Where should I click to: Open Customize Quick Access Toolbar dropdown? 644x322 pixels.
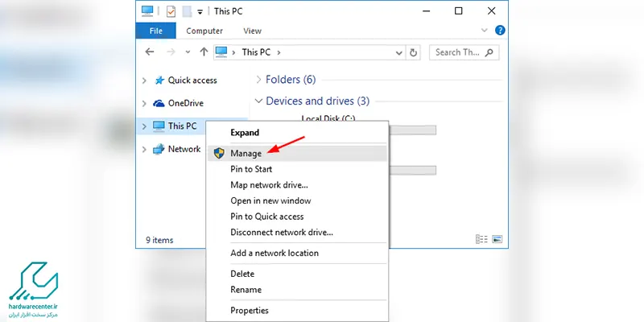(200, 12)
